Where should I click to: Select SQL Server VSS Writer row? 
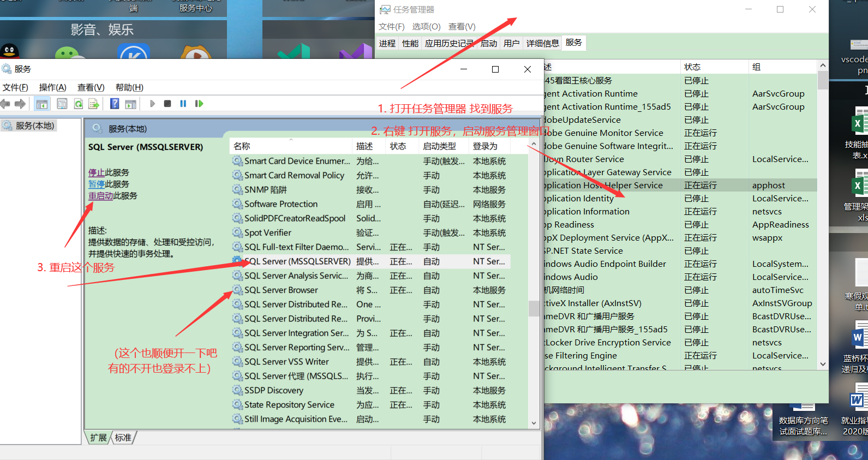(371, 362)
